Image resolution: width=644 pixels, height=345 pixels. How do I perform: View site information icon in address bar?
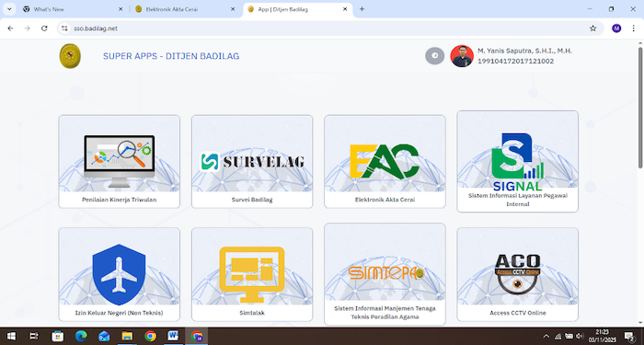coord(64,29)
